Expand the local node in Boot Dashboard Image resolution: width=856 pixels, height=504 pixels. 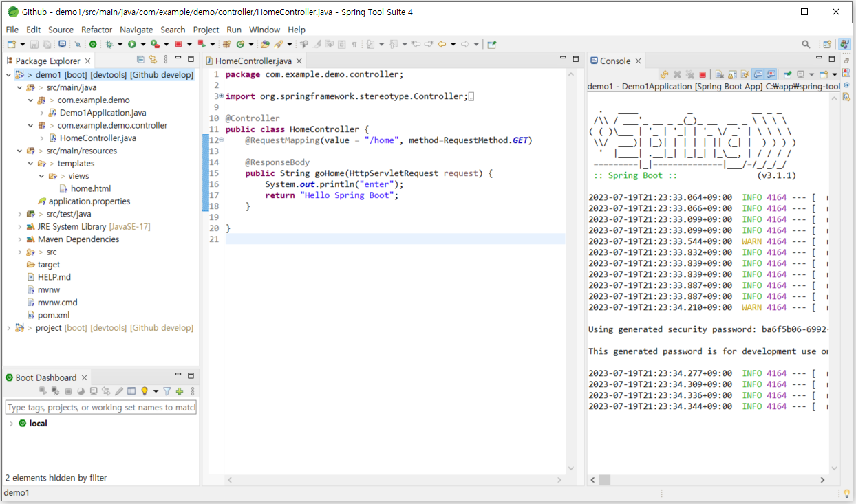click(x=11, y=424)
